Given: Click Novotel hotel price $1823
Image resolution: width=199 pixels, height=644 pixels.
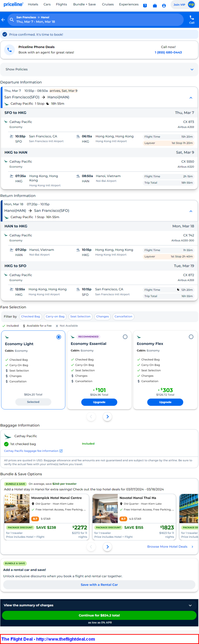Looking at the screenshot, I should pyautogui.click(x=167, y=528).
